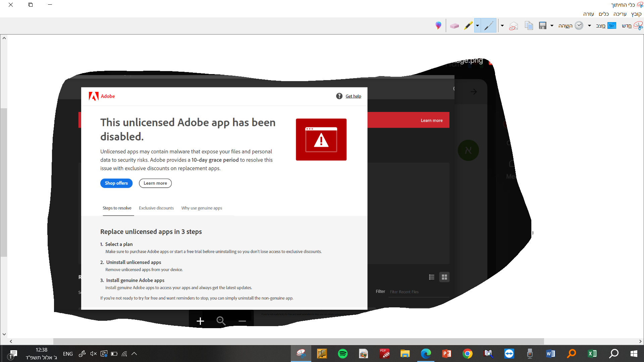Click the Get help link in Adobe dialog
This screenshot has height=362, width=644.
[x=353, y=96]
